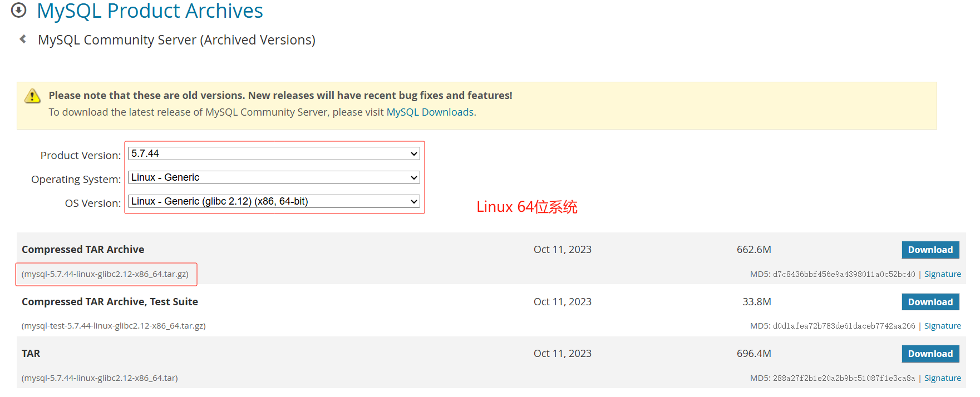Open Signature link for the Test Suite archive
The image size is (980, 397).
click(943, 326)
